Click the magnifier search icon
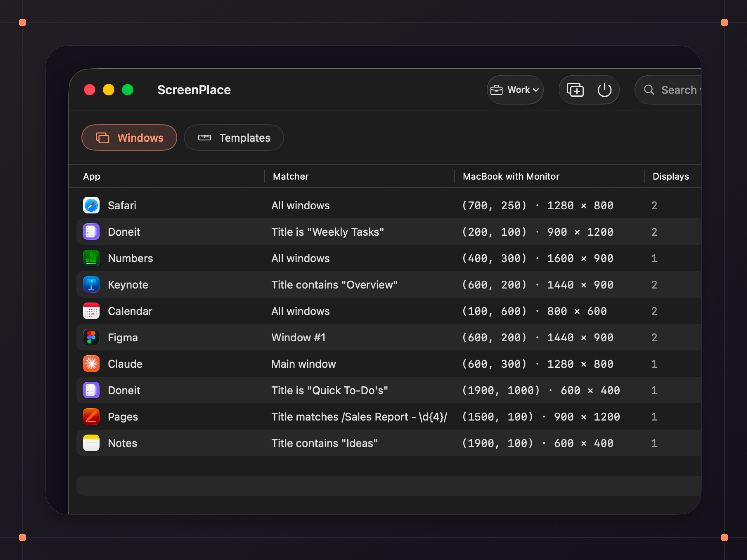Screen dimensions: 747x560 649,90
